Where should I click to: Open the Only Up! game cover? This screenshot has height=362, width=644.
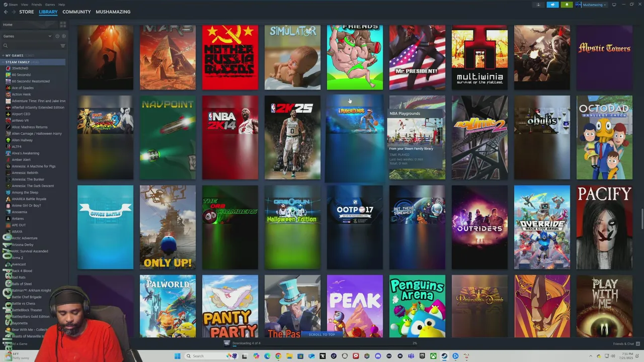(168, 227)
